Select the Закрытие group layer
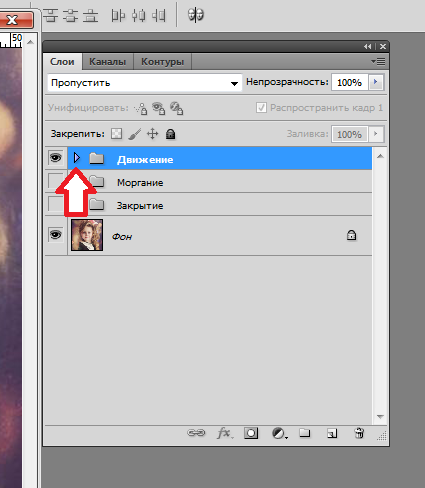Viewport: 425px width, 488px height. [x=220, y=205]
